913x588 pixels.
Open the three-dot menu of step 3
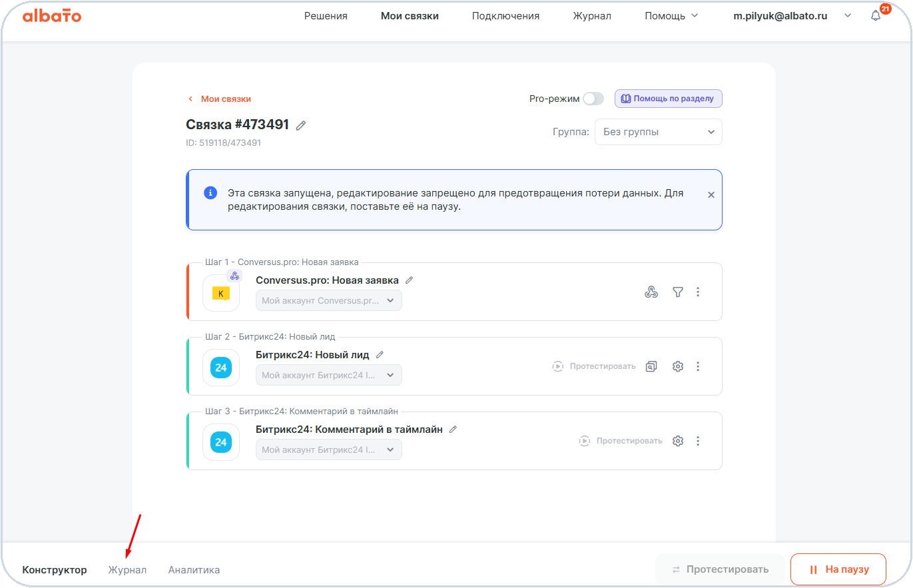(x=698, y=441)
